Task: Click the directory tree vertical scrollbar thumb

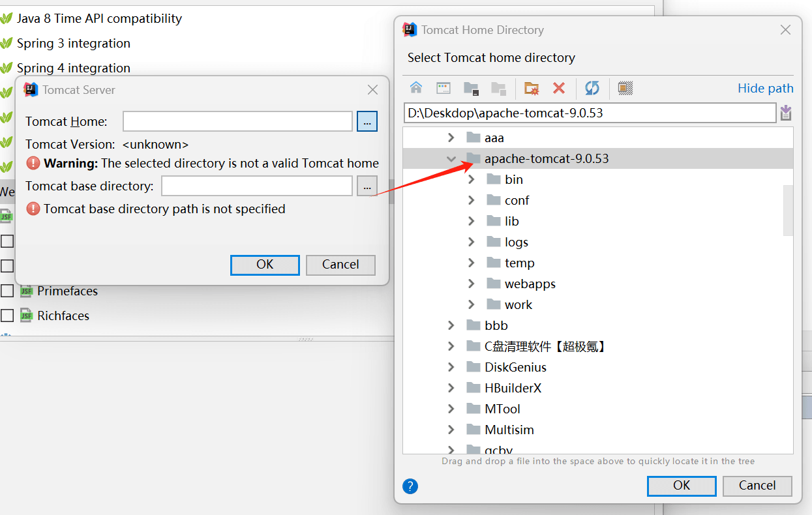Action: coord(788,210)
